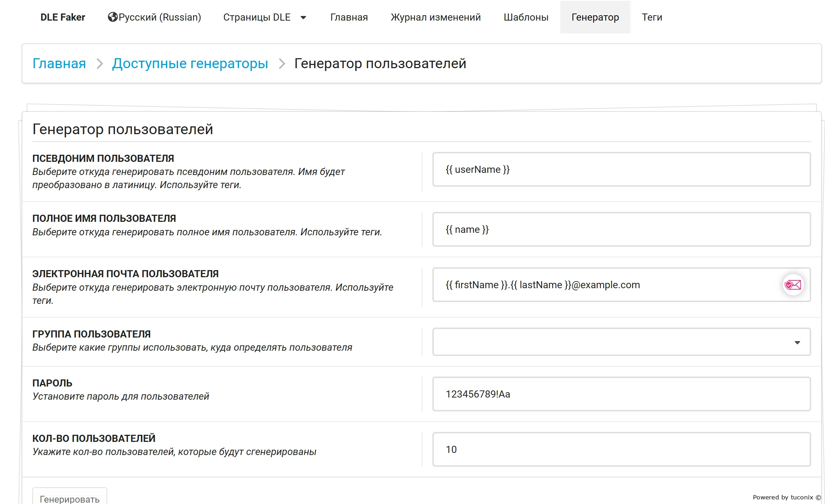Click first breadcrumb chevron separator

[x=100, y=64]
